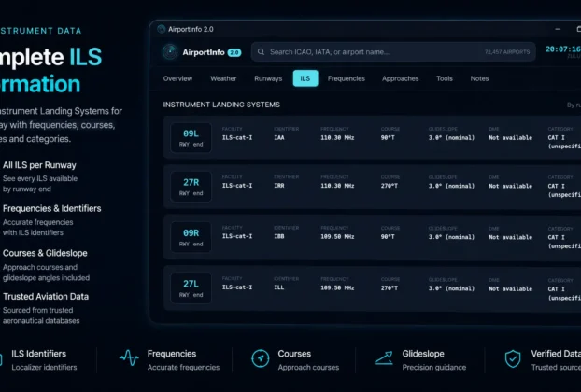Select the 09L runway end card

tap(191, 138)
